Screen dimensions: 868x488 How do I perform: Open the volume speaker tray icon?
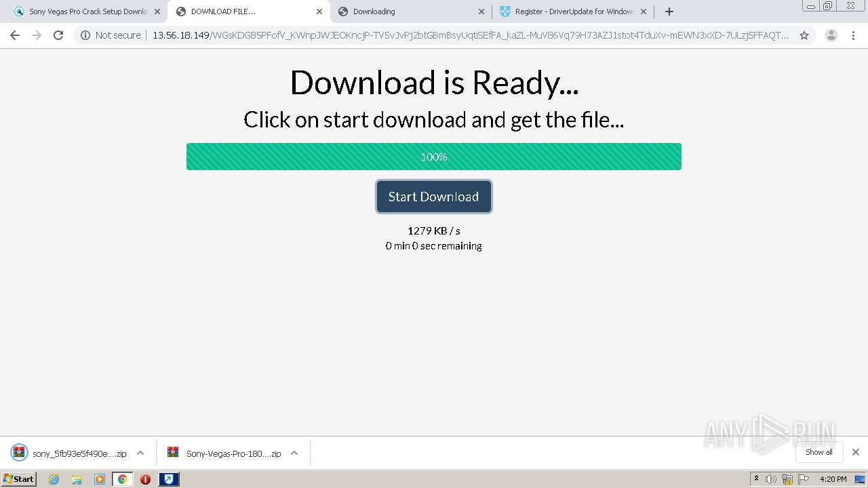pyautogui.click(x=771, y=479)
